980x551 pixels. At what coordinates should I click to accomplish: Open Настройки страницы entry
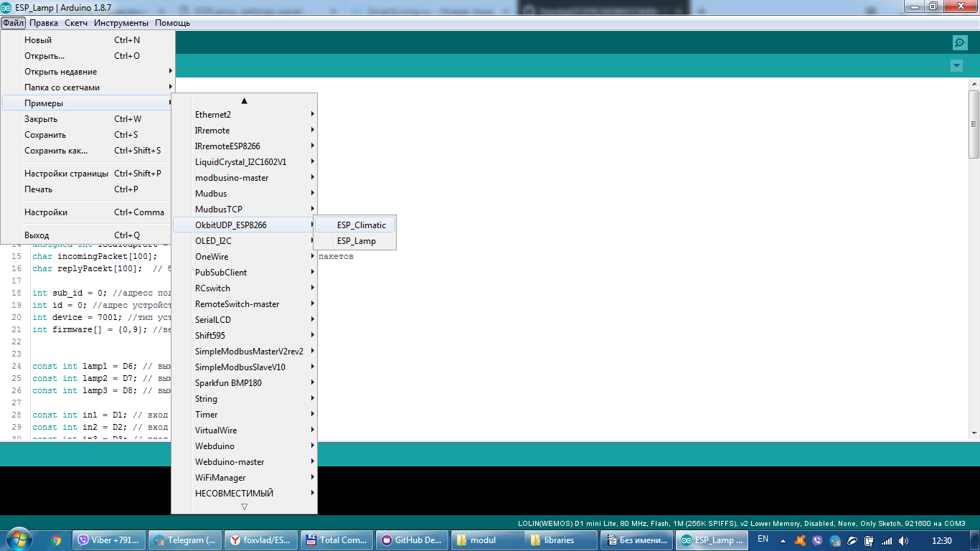88,174
